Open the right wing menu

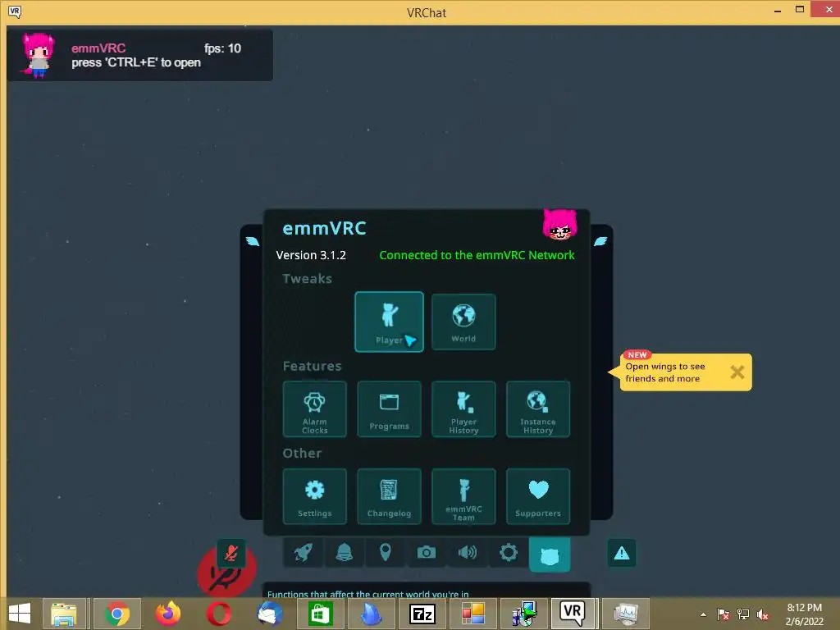[x=600, y=242]
